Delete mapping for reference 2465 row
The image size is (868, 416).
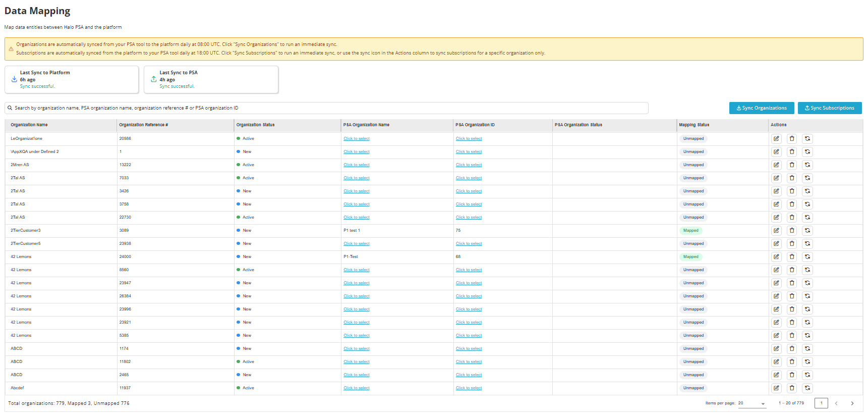[x=792, y=375]
